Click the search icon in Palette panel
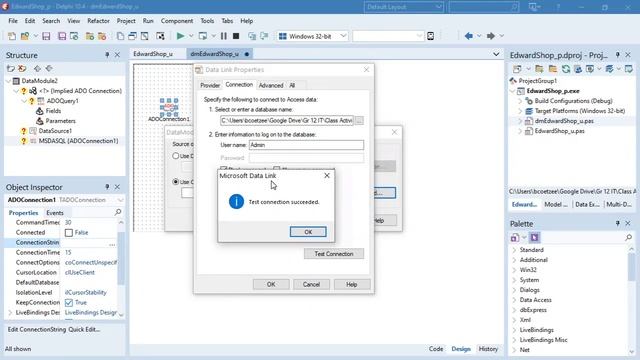Screen dimensions: 640x360 [629, 237]
